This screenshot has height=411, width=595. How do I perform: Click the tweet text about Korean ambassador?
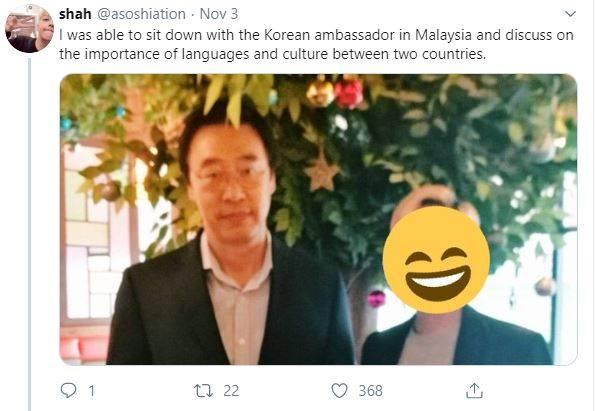pos(316,44)
